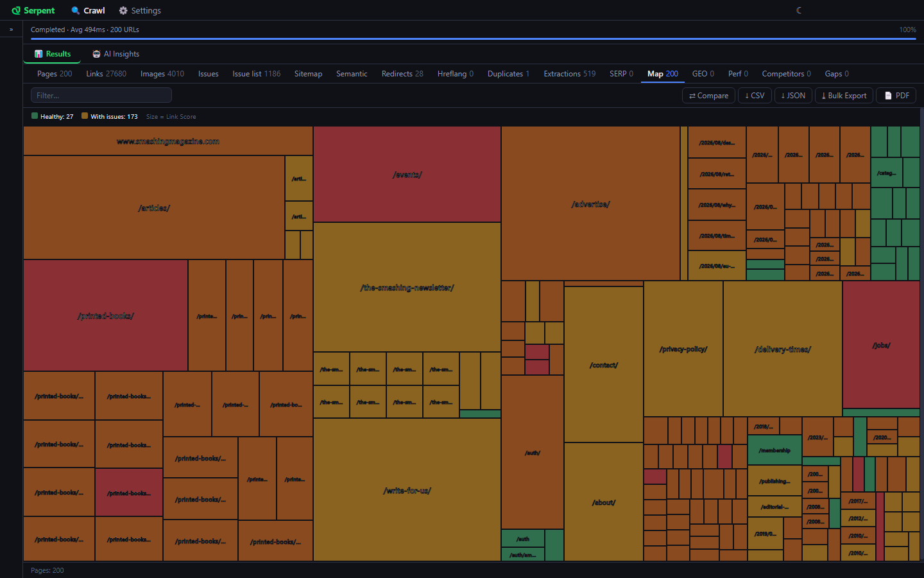The image size is (924, 578).
Task: Open Settings via the gear icon
Action: tap(123, 11)
